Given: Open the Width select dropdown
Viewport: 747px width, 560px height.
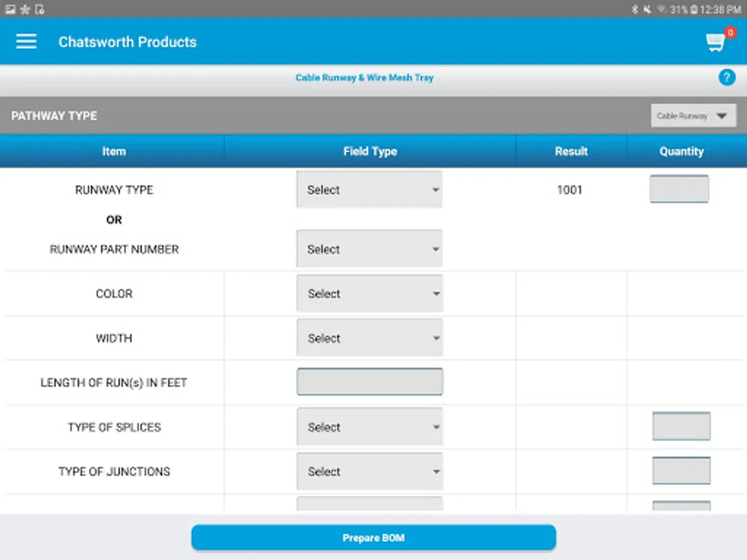Looking at the screenshot, I should point(369,338).
